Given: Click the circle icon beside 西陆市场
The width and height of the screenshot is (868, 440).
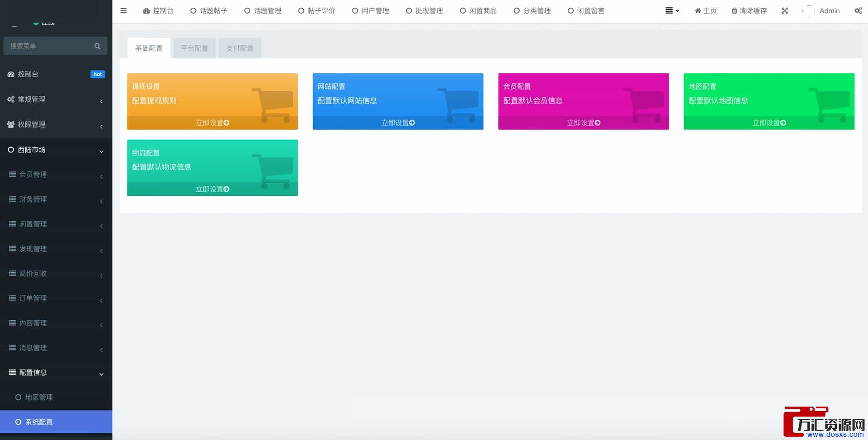Looking at the screenshot, I should pyautogui.click(x=11, y=150).
